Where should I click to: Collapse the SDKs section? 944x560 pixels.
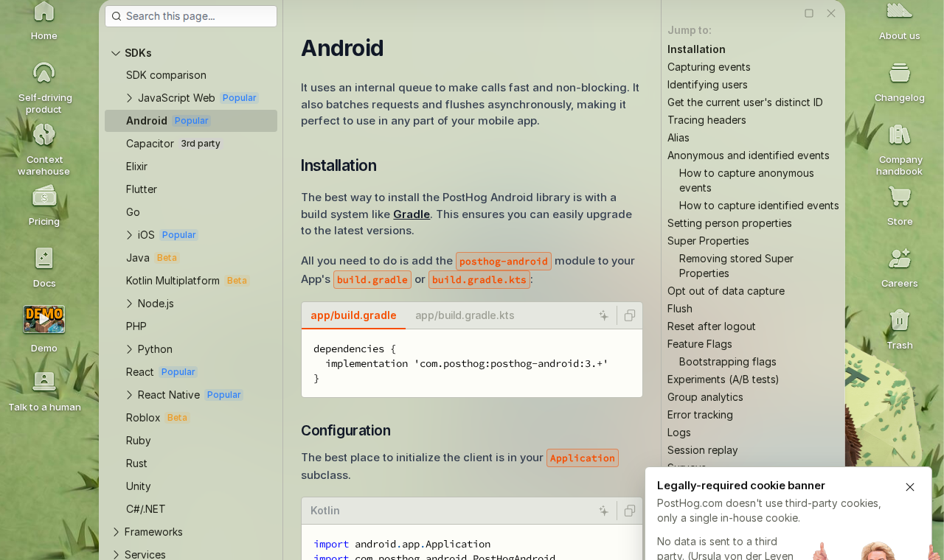coord(116,53)
